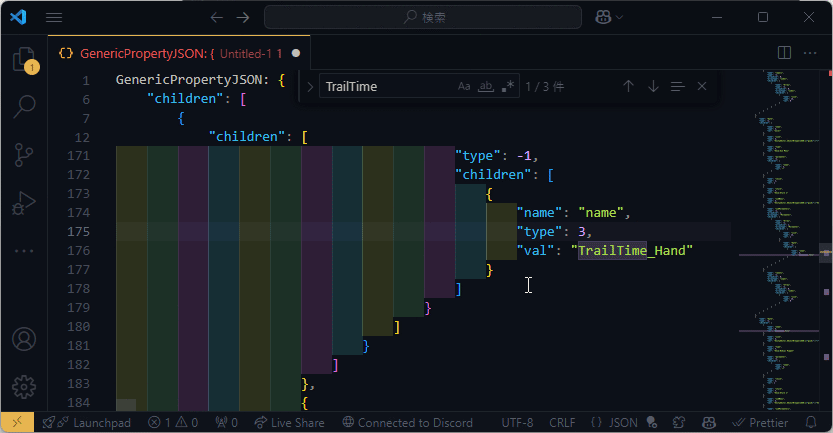The width and height of the screenshot is (833, 433).
Task: Expand the Toggle Replace chevron
Action: (x=310, y=87)
